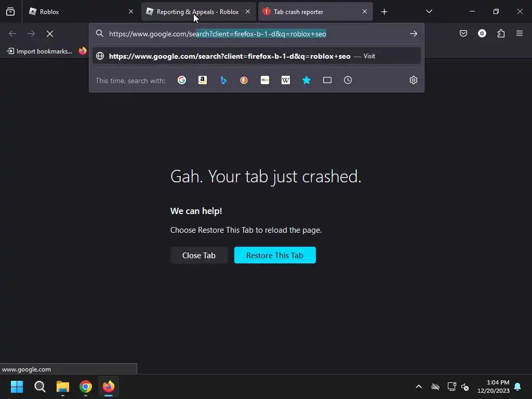
Task: Go back to previous page
Action: coord(12,34)
